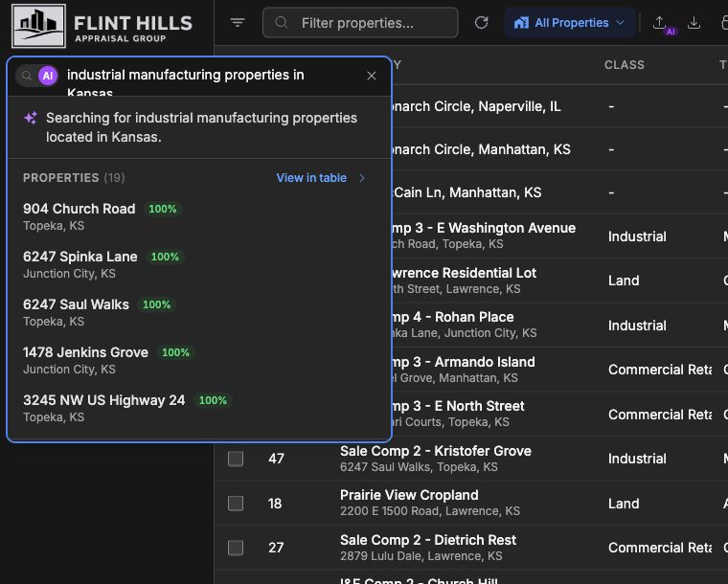
Task: Select result 3245 NW US Highway 24
Action: coord(199,408)
